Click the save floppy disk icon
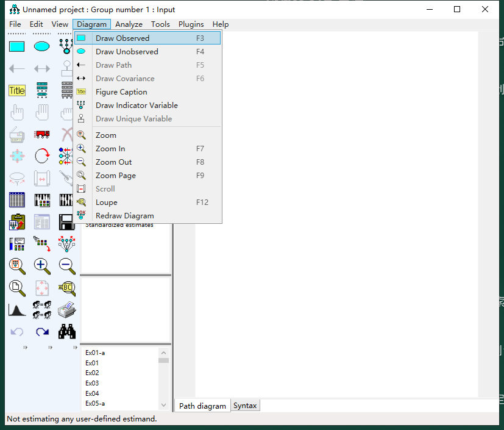 pyautogui.click(x=66, y=222)
